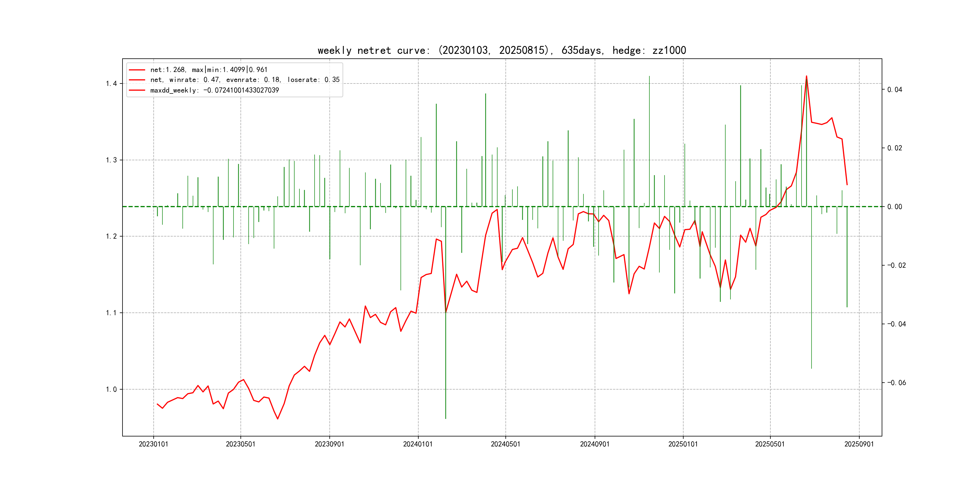
Task: Click x-axis label 20250501
Action: pos(769,444)
